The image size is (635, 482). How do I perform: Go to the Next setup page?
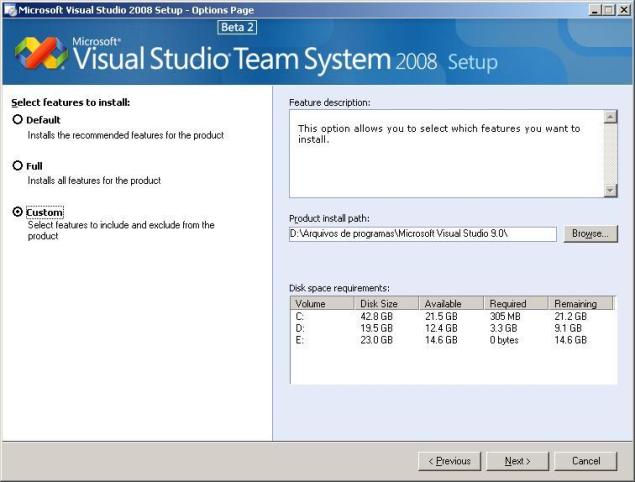pyautogui.click(x=517, y=461)
